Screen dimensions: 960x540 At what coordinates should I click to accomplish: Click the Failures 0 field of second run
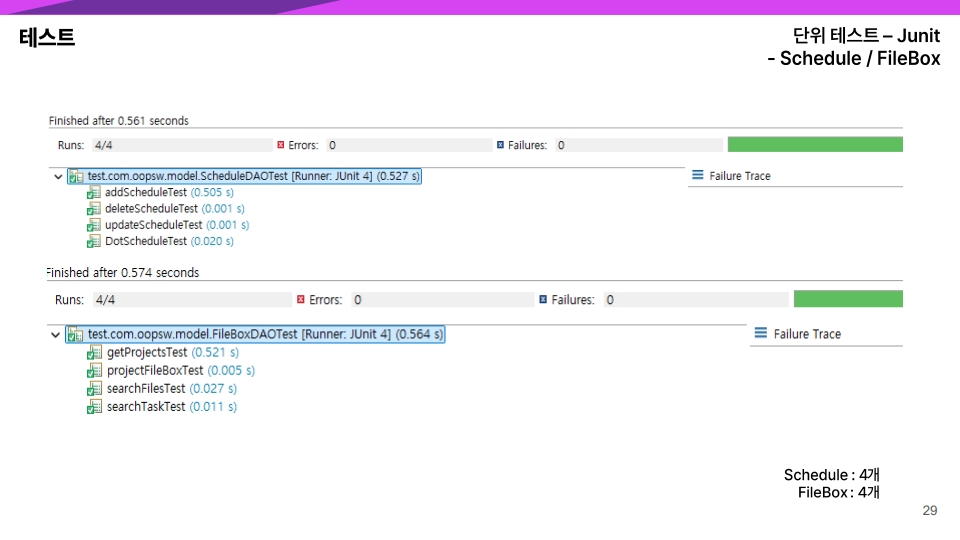click(x=696, y=299)
